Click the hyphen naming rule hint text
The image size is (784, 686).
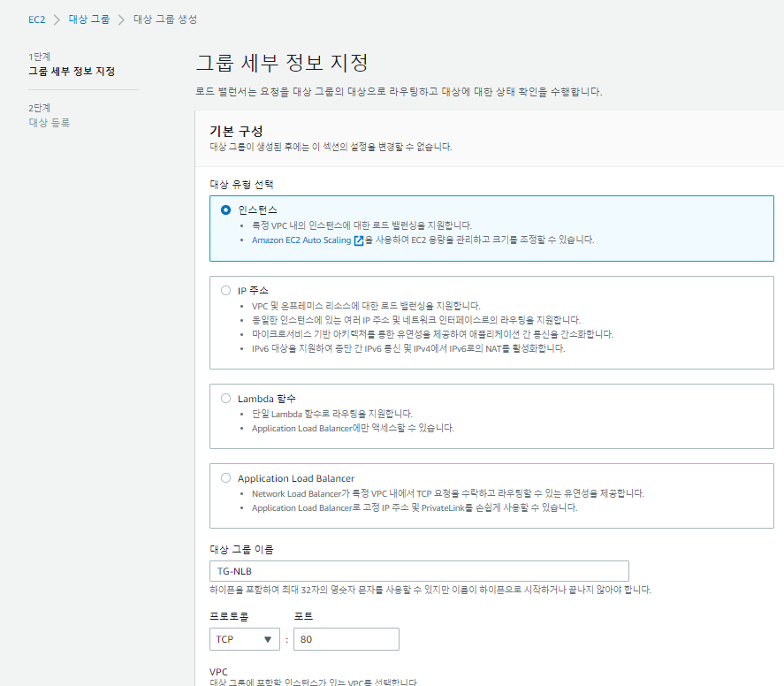click(430, 590)
